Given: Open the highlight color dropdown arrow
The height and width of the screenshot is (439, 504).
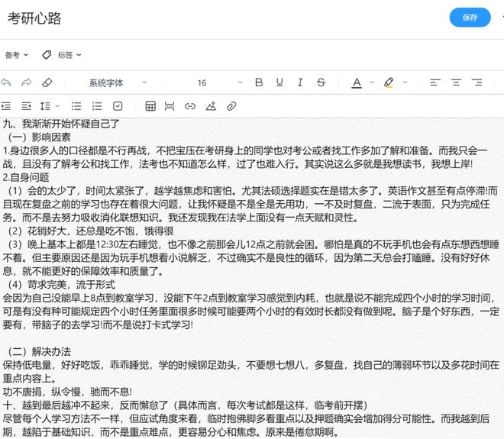Looking at the screenshot, I should [405, 82].
